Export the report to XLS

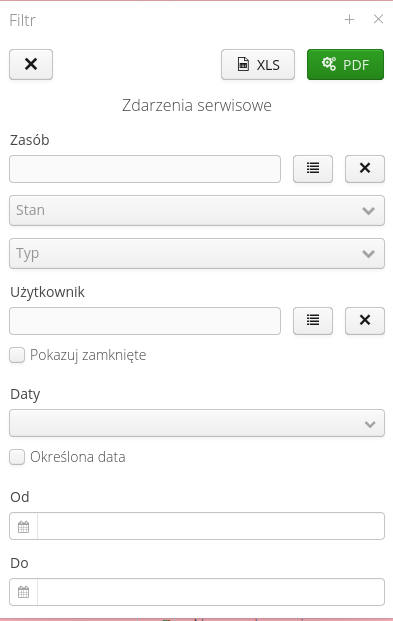[x=258, y=64]
